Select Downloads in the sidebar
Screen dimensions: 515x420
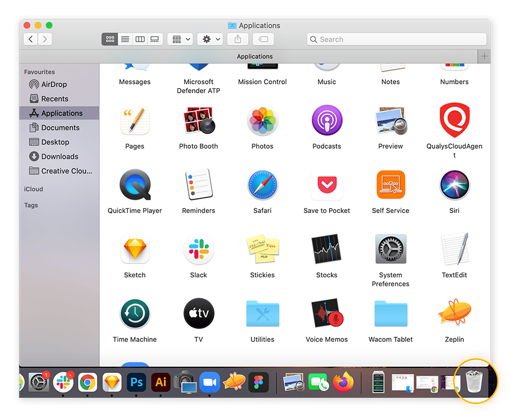59,156
